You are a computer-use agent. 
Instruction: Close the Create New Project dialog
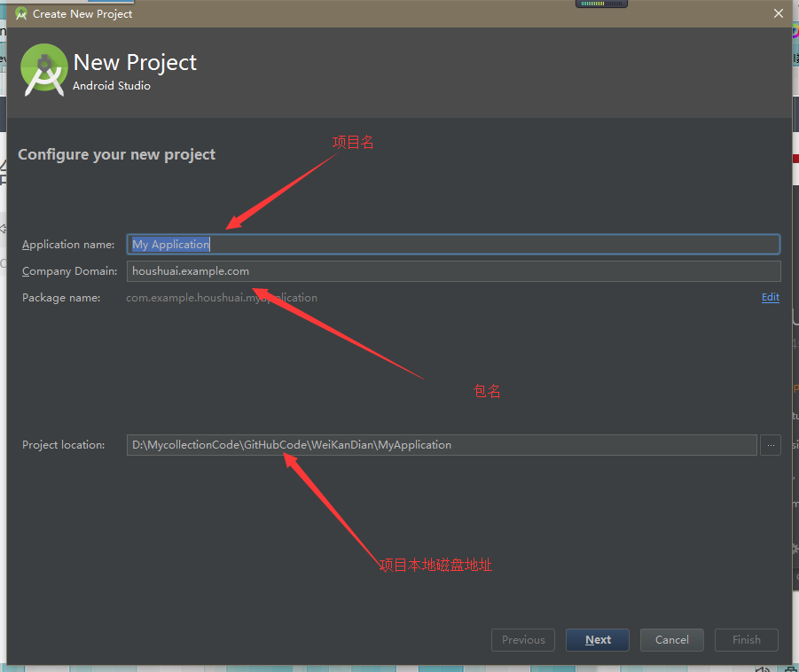[x=779, y=13]
